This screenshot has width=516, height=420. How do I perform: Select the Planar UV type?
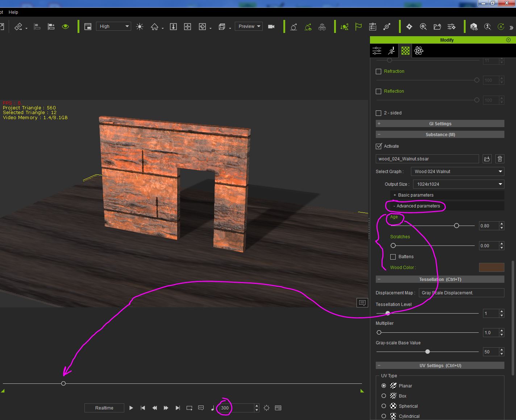tap(384, 386)
